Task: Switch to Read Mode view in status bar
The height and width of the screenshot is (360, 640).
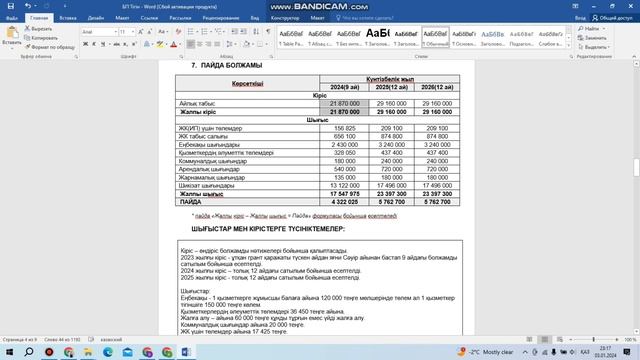Action: pos(529,339)
